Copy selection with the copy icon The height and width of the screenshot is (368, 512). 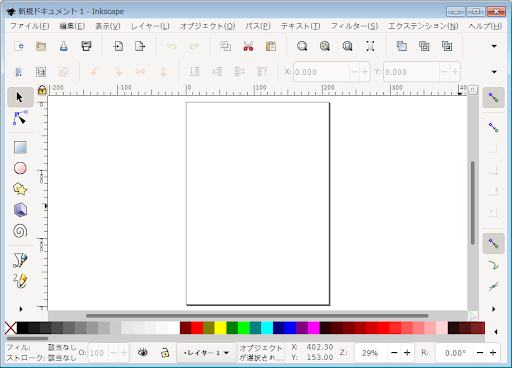[226, 46]
